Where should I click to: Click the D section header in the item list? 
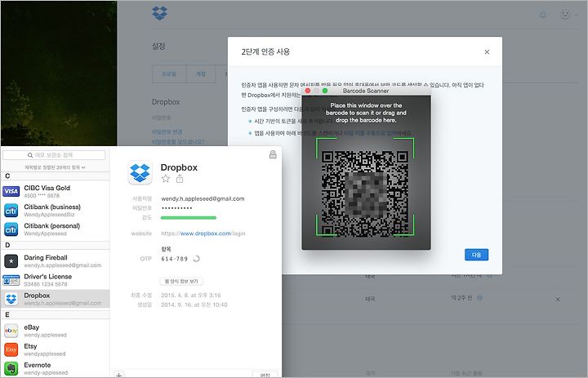(56, 245)
